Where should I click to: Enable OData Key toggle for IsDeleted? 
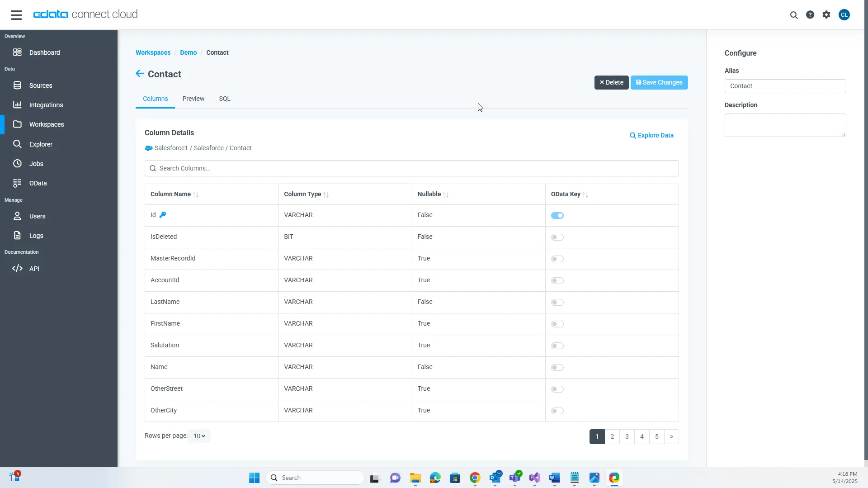557,237
